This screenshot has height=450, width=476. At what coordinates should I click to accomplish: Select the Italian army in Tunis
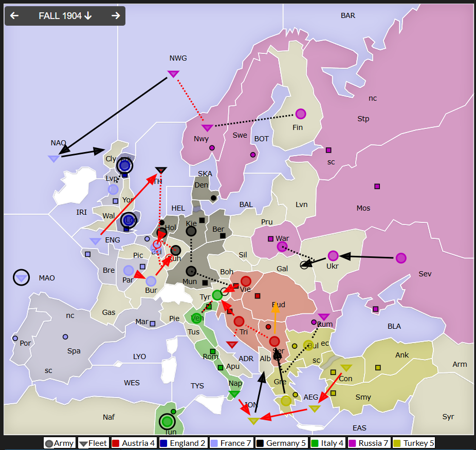pos(167,422)
